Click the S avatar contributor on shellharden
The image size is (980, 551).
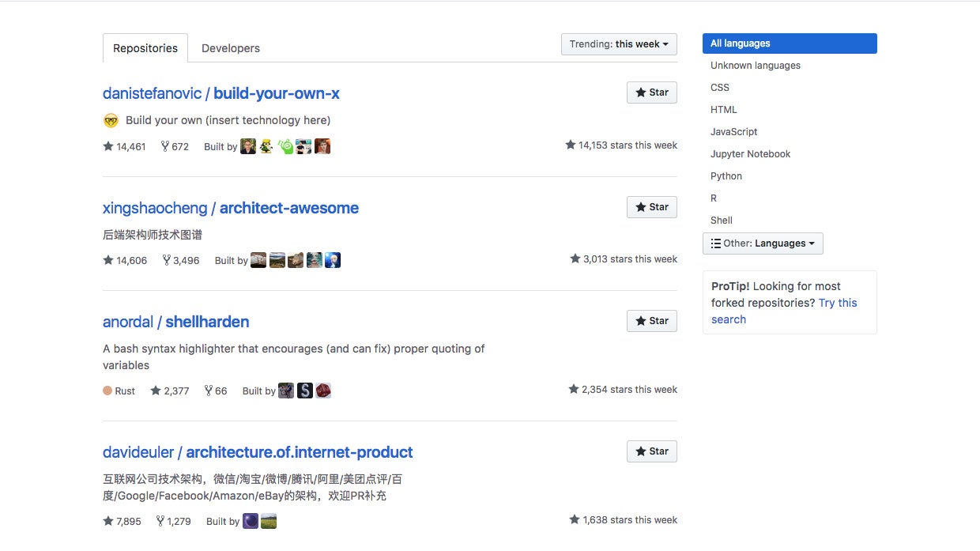tap(305, 391)
